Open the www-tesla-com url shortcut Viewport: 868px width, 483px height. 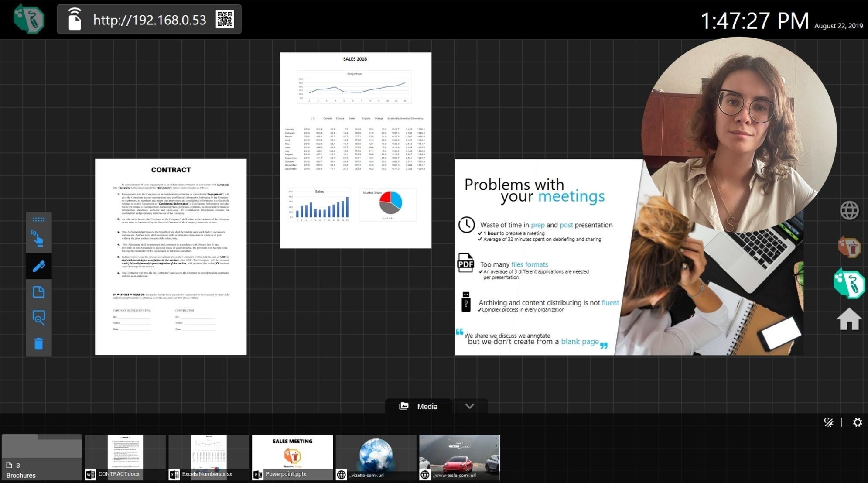pyautogui.click(x=459, y=457)
